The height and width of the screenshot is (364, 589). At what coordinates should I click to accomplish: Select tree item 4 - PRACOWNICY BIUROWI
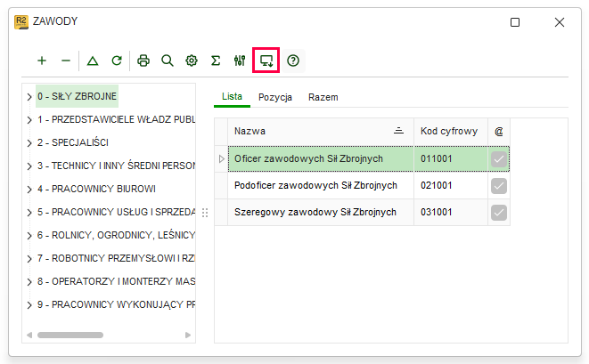(x=96, y=189)
